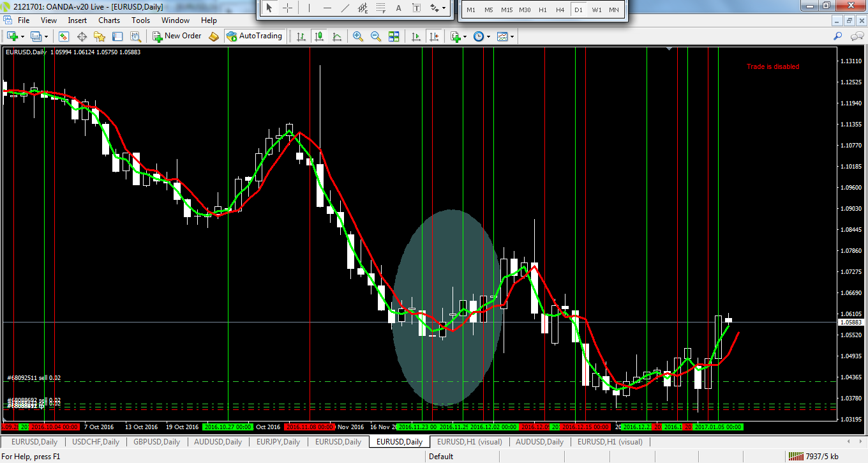Zoom out of the chart
Screen dimensions: 868x463
[375, 36]
